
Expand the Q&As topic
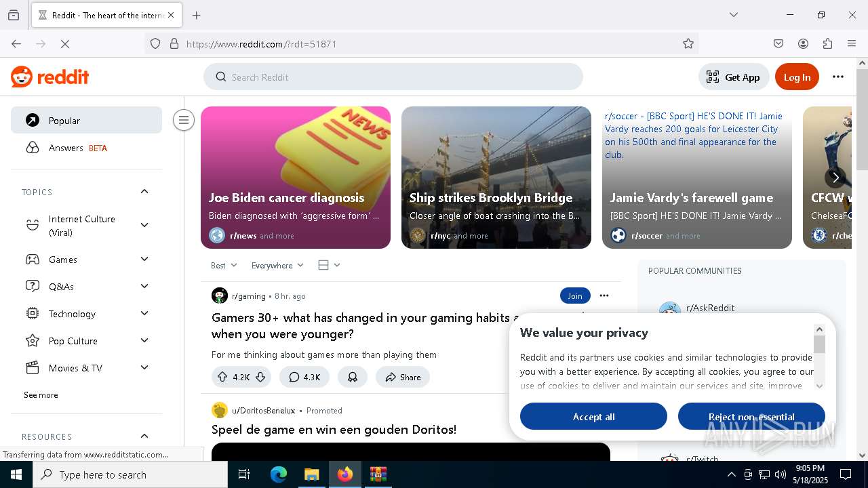pos(86,287)
